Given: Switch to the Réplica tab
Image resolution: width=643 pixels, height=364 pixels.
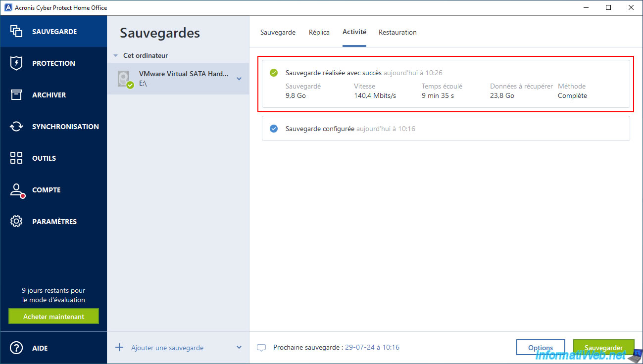Looking at the screenshot, I should click(319, 32).
